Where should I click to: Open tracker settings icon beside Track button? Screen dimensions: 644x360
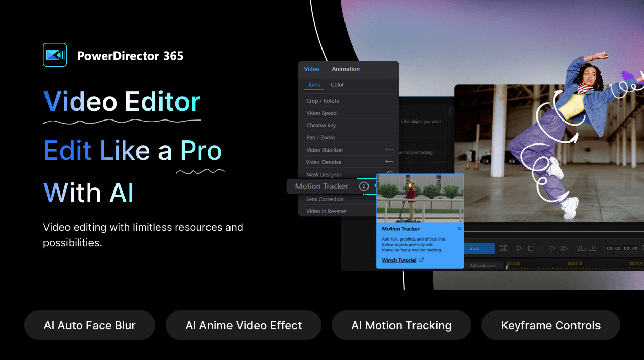[503, 248]
